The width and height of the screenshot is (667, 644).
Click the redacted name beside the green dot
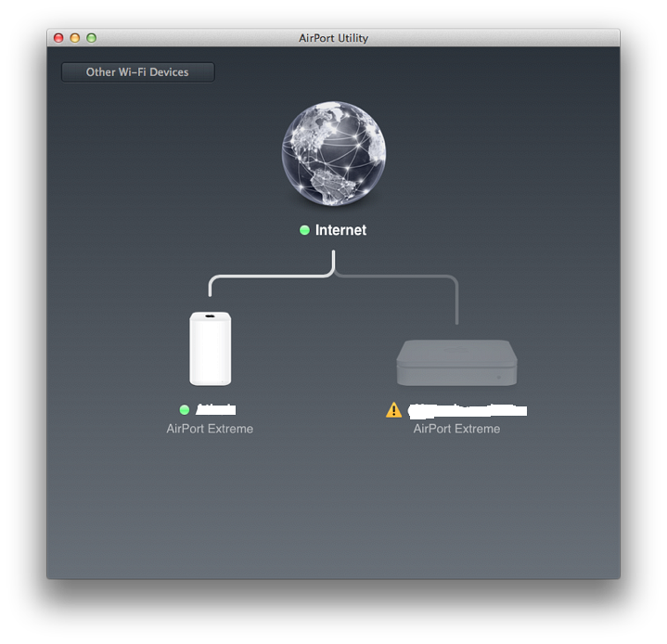(x=215, y=410)
